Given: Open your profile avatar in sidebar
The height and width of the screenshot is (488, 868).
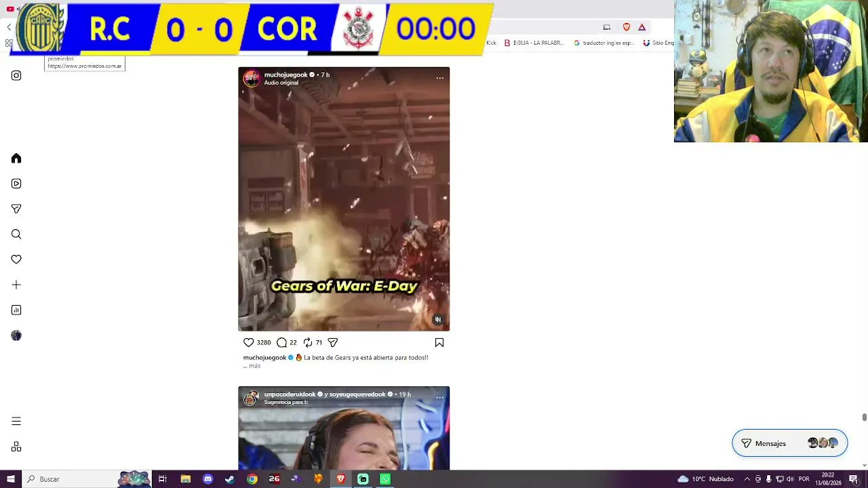Looking at the screenshot, I should pyautogui.click(x=16, y=335).
